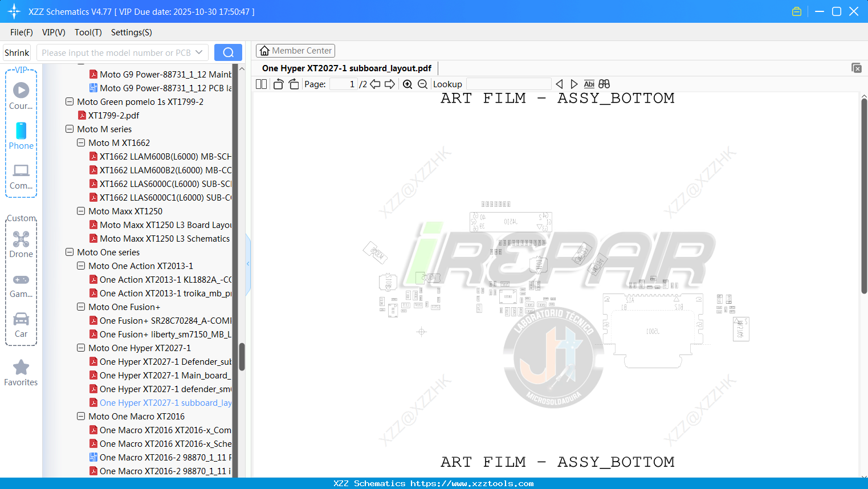This screenshot has height=489, width=868.
Task: Activate the zoom in magnifier tool
Action: point(407,84)
